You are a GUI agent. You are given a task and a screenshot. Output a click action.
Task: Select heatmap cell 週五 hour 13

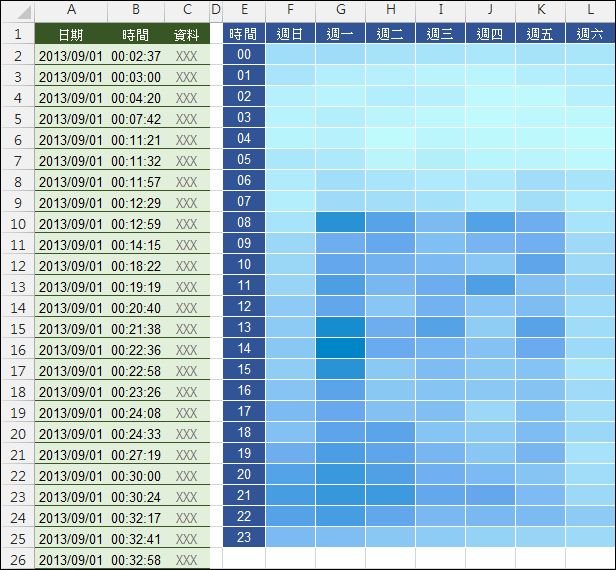(x=541, y=327)
